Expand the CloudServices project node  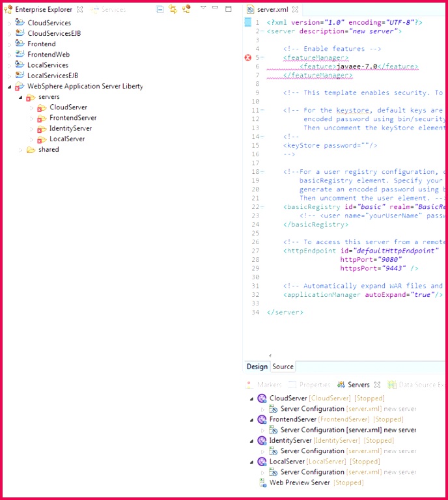tap(10, 23)
